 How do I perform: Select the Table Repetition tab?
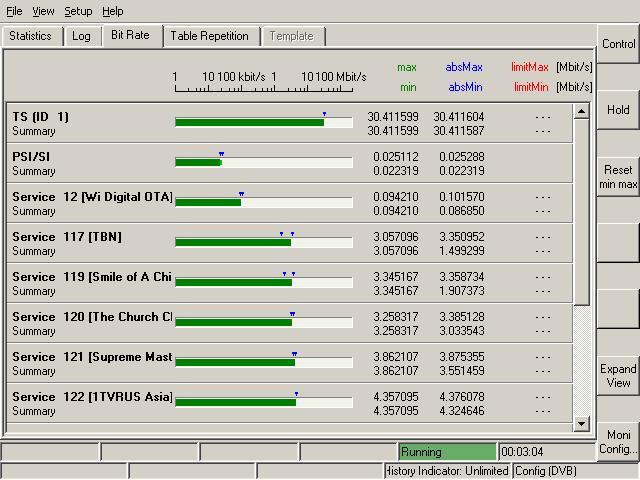[x=209, y=36]
